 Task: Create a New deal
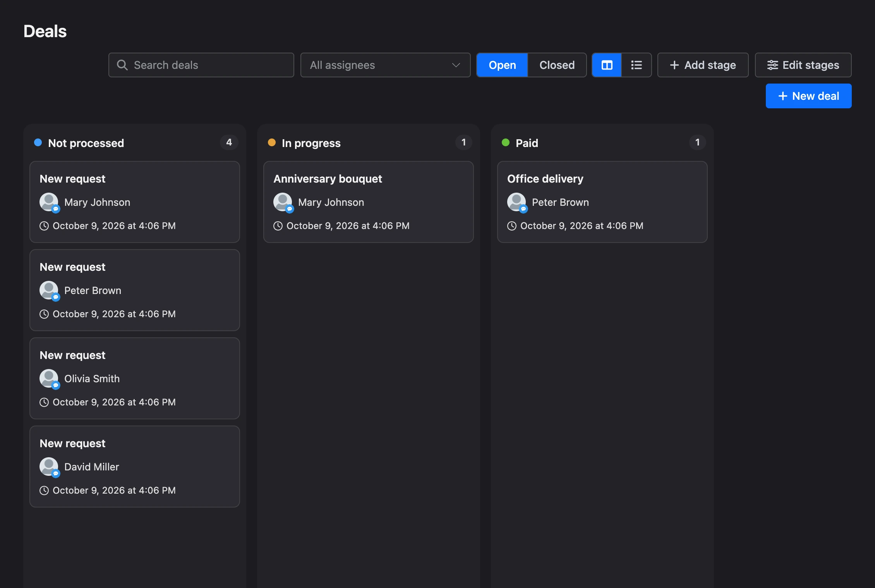808,96
